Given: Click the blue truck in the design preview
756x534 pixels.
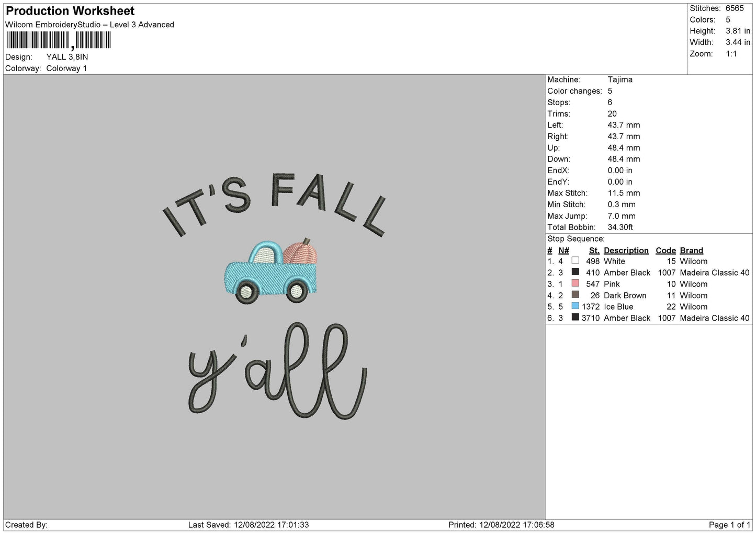Looking at the screenshot, I should 270,273.
